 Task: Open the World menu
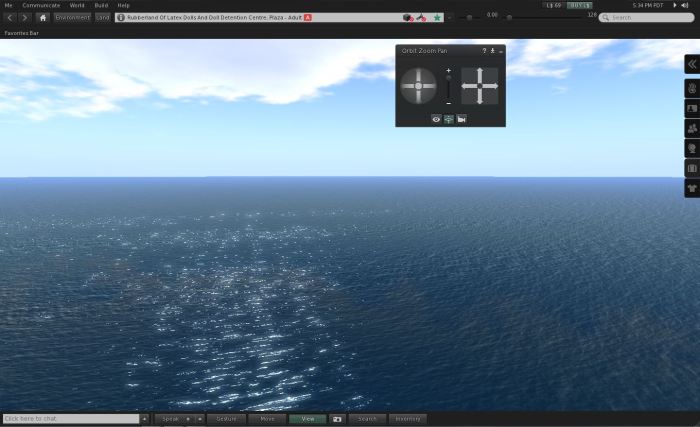[x=77, y=5]
